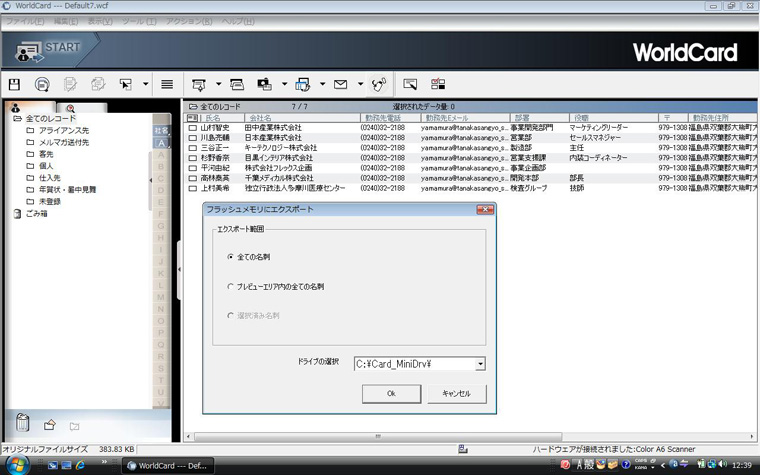Open the ドライブの選択 drive dropdown
The image size is (760, 475).
480,364
